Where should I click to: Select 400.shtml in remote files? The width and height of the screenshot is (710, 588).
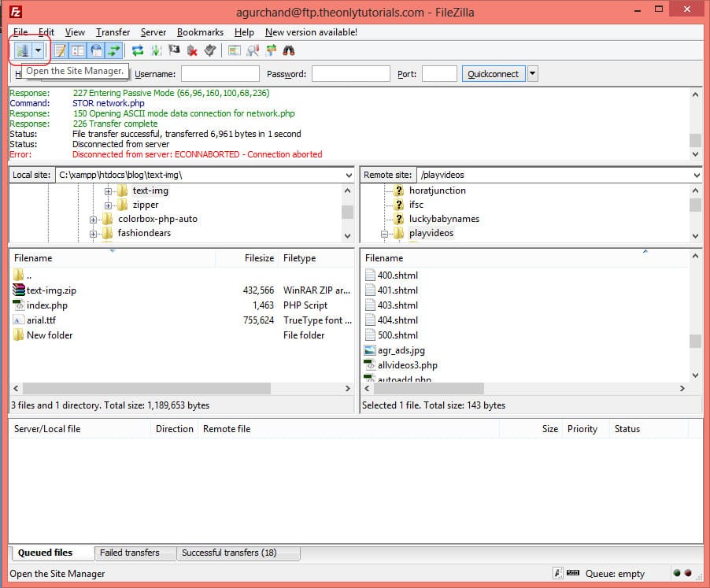coord(398,276)
